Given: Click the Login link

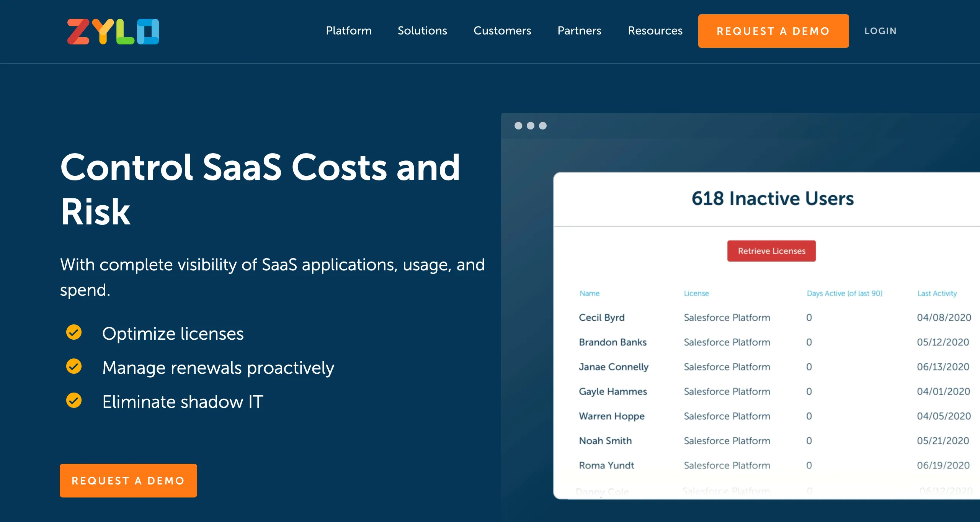Looking at the screenshot, I should tap(880, 31).
